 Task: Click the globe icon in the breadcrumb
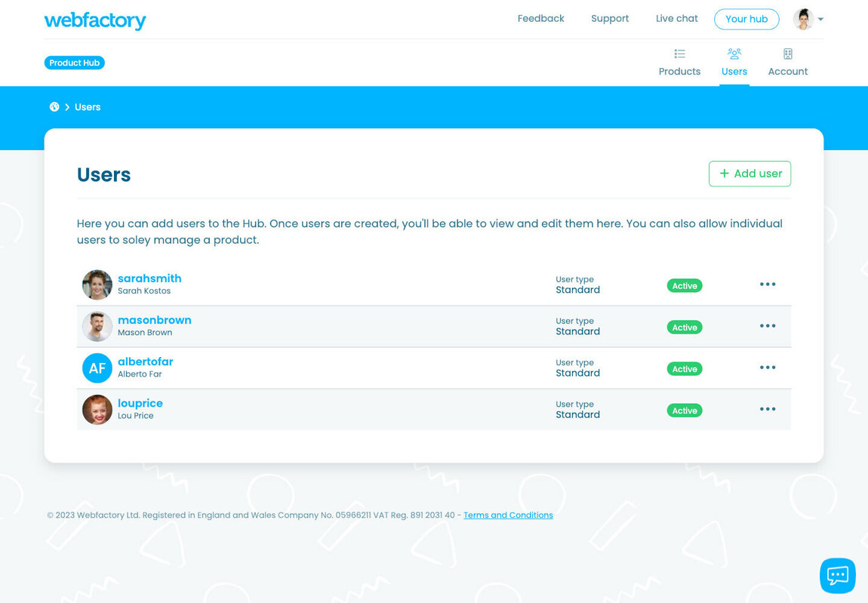(x=54, y=106)
